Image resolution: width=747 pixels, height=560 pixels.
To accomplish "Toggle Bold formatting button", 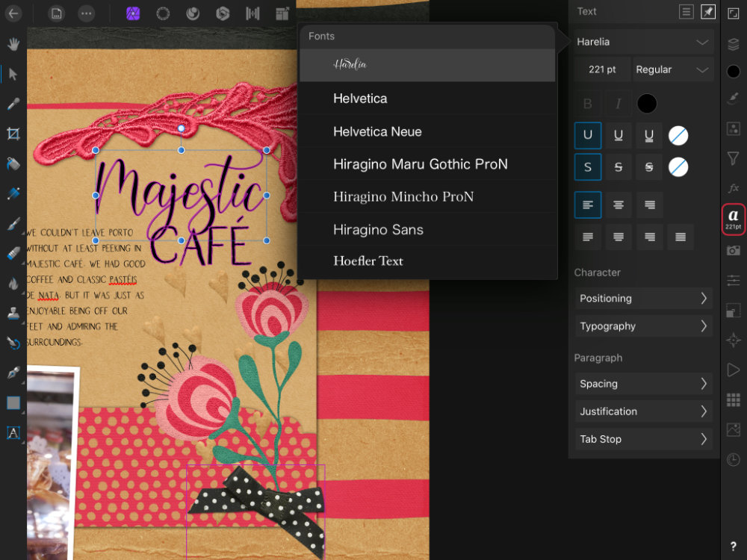I will [x=588, y=103].
